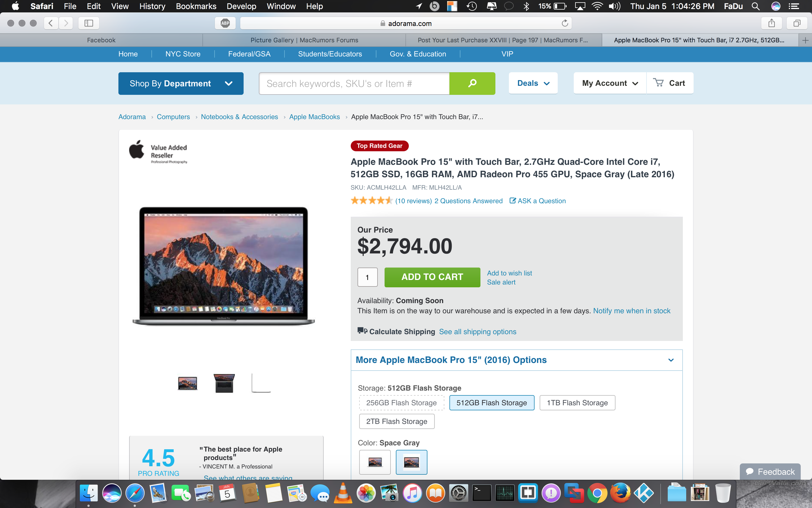The width and height of the screenshot is (812, 508).
Task: Expand Shop By Department dropdown
Action: (x=181, y=83)
